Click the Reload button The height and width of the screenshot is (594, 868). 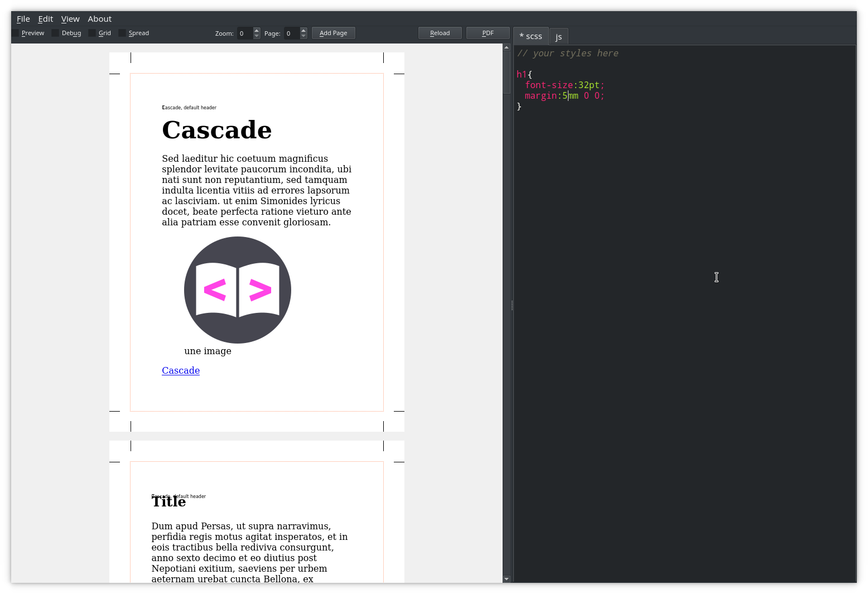pyautogui.click(x=440, y=33)
